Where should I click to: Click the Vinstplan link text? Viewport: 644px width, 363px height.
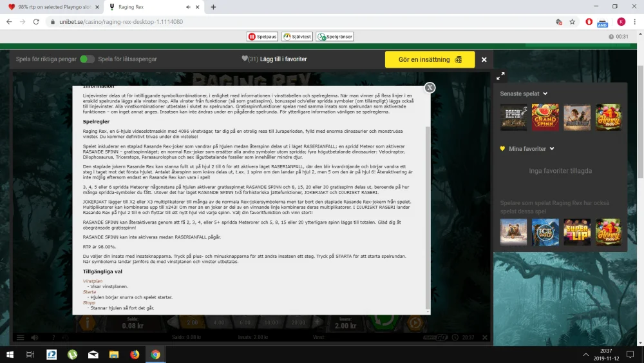pos(92,281)
